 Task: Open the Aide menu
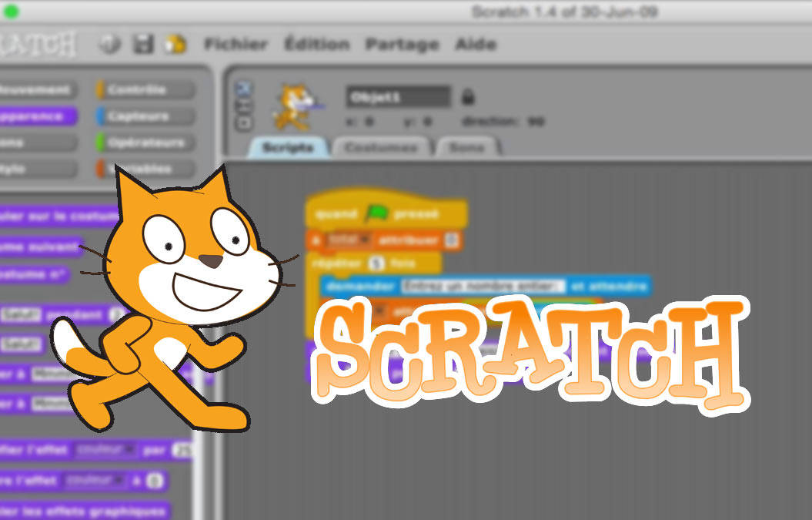tap(476, 44)
